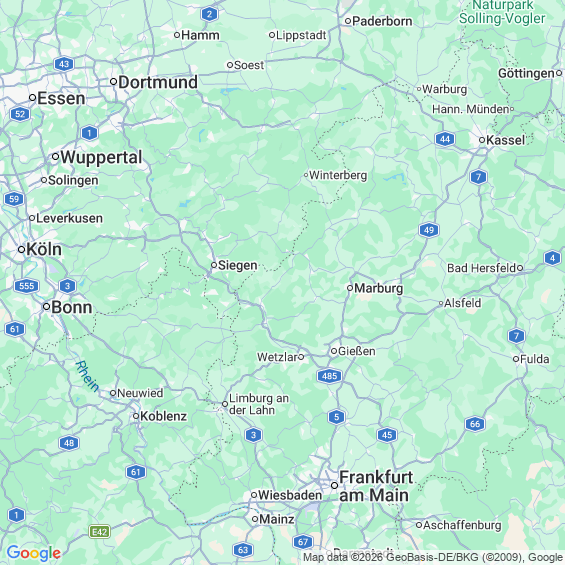Click the A66 highway shield
The width and height of the screenshot is (565, 565).
pyautogui.click(x=475, y=424)
